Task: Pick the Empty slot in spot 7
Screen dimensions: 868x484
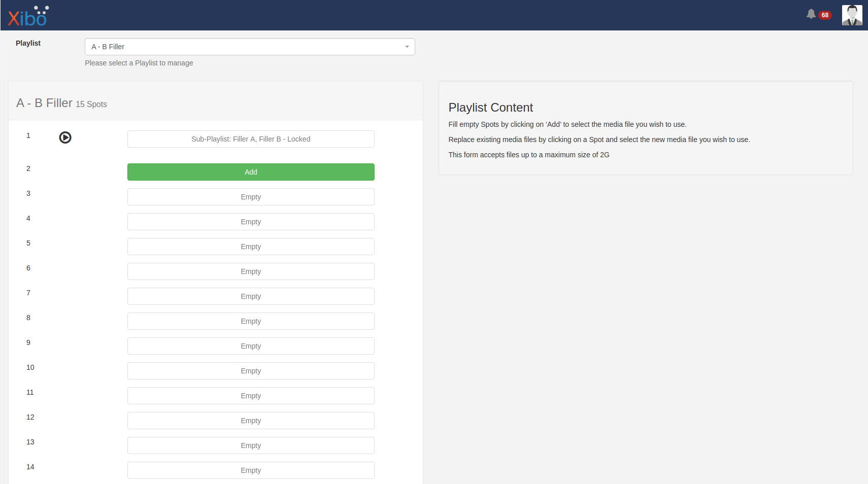Action: [251, 296]
